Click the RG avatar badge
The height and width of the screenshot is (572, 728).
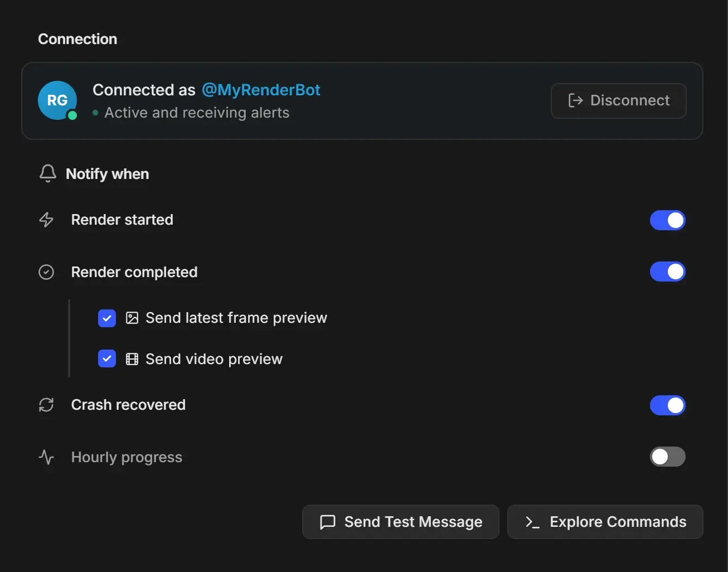point(57,100)
